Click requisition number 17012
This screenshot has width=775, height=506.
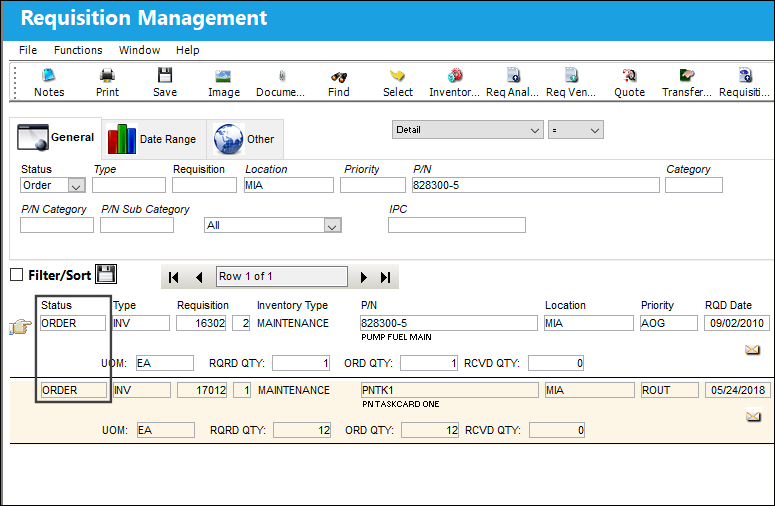point(202,390)
